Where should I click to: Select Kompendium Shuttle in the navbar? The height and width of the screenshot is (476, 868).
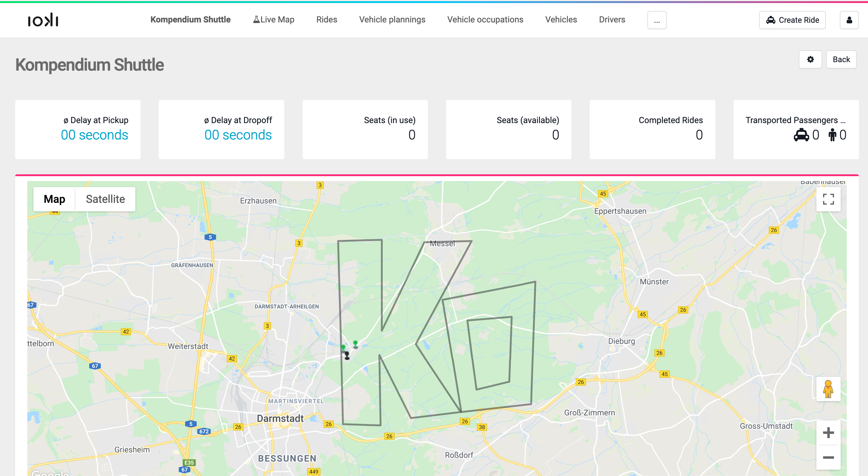click(190, 19)
